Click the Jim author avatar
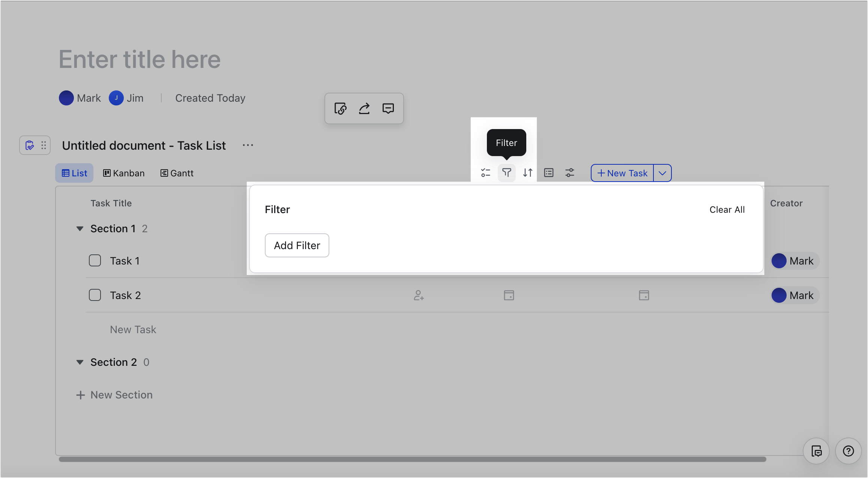 coord(116,98)
